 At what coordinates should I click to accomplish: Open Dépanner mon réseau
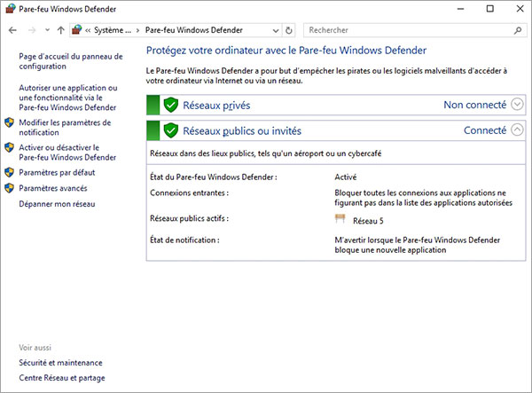pos(57,204)
